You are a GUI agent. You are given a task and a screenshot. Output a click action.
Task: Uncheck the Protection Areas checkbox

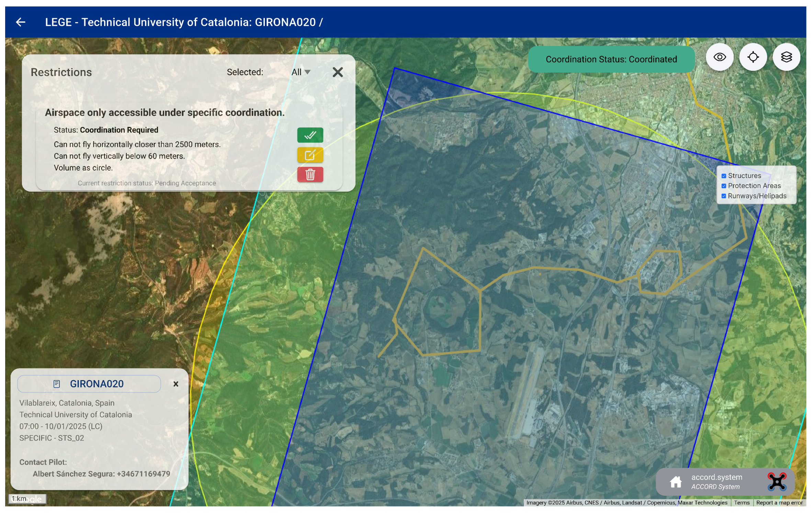tap(724, 186)
